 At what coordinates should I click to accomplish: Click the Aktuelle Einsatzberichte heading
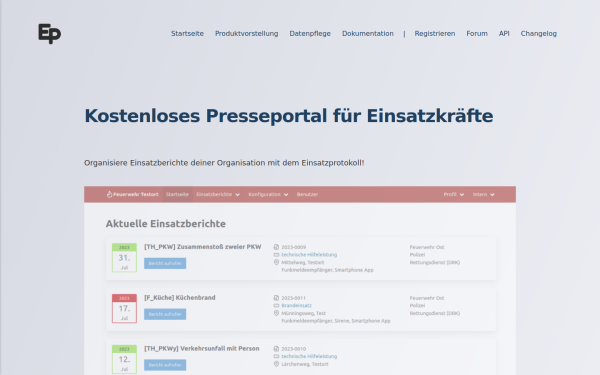point(166,223)
